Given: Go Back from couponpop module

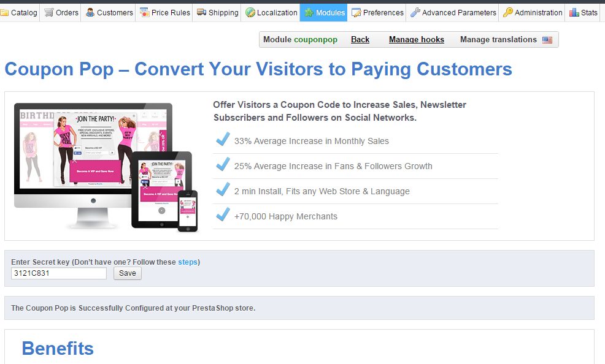Looking at the screenshot, I should pos(360,40).
